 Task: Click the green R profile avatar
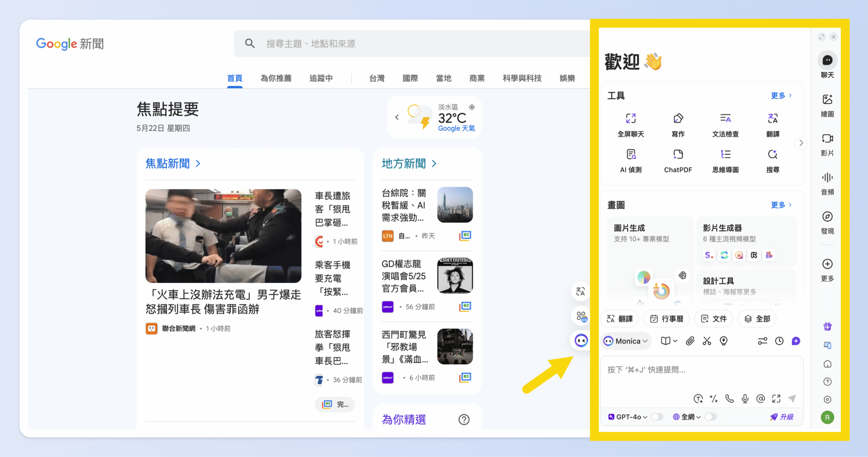click(827, 417)
